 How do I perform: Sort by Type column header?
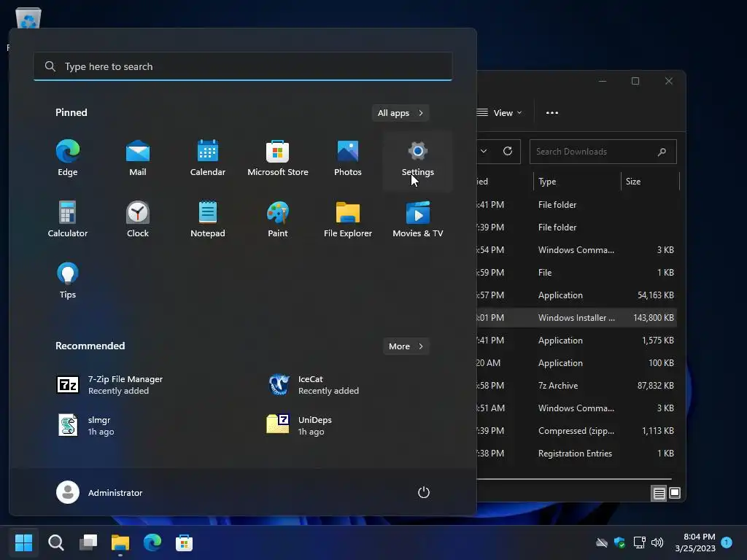[x=577, y=182]
